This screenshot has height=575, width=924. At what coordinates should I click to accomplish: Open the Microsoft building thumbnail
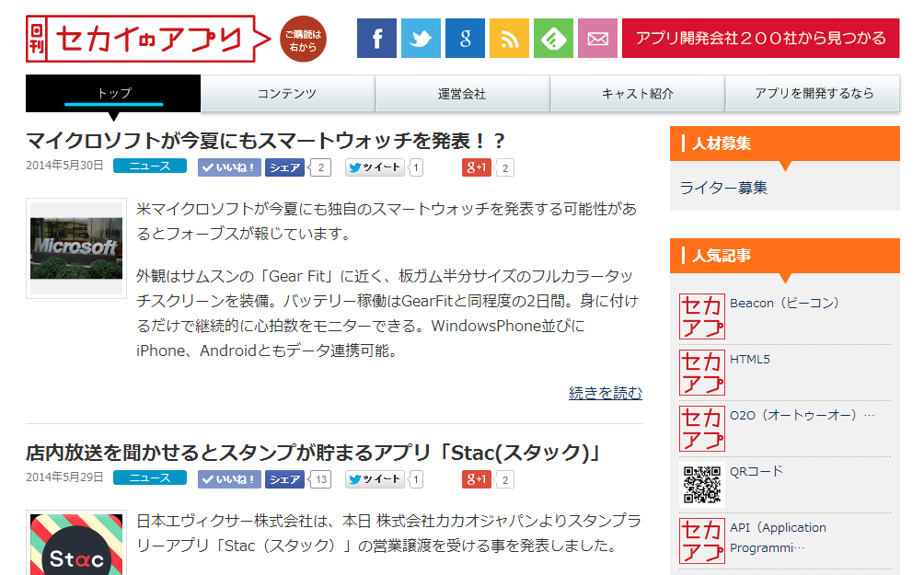pyautogui.click(x=76, y=248)
